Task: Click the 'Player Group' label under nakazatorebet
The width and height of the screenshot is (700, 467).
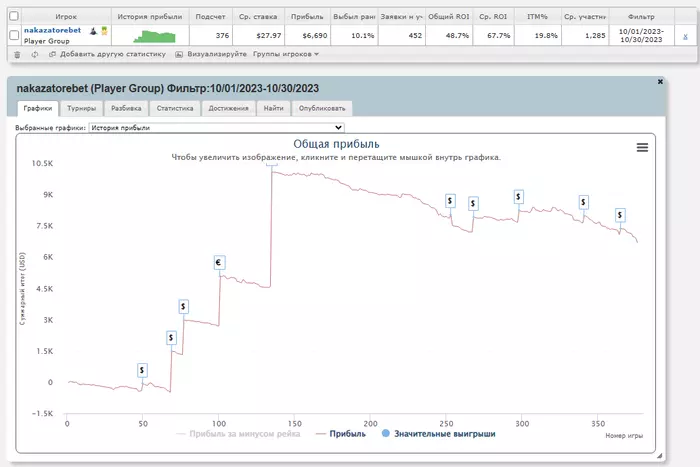Action: (x=46, y=41)
